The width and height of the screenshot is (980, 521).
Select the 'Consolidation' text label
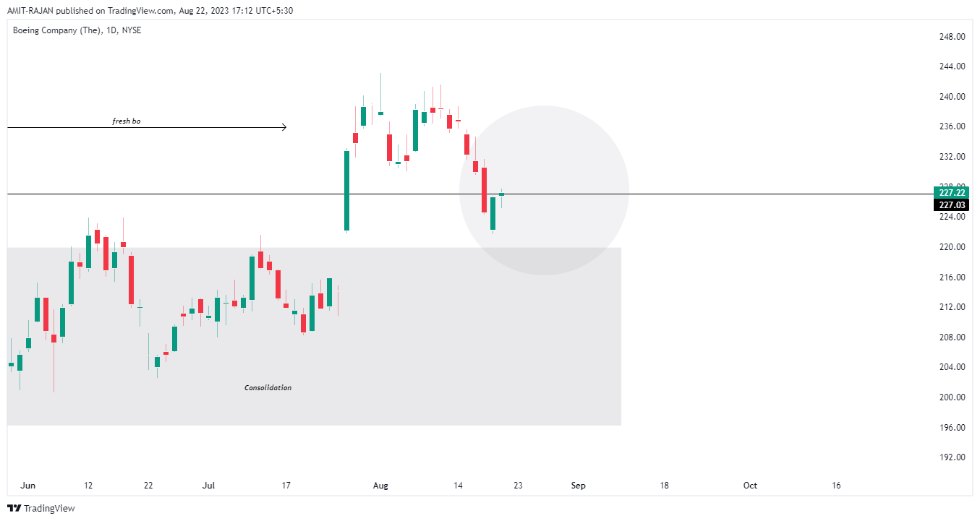268,388
